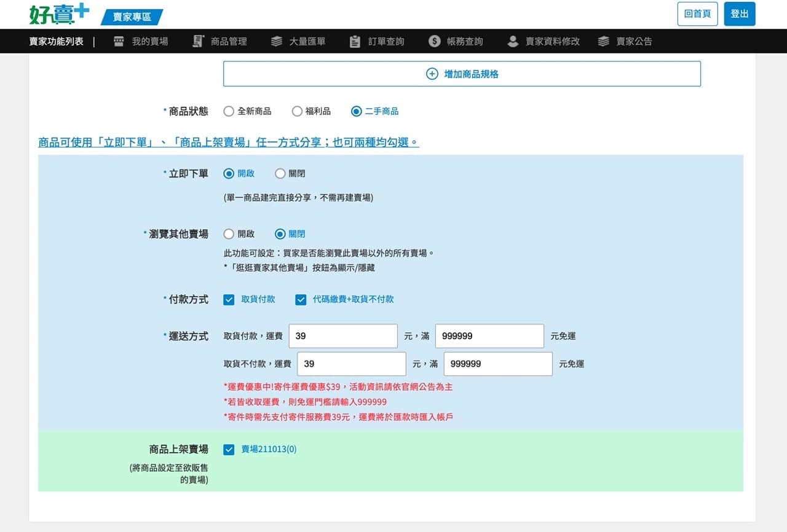Toggle 賣場211013(0) checkbox
This screenshot has height=532, width=787.
click(x=229, y=449)
